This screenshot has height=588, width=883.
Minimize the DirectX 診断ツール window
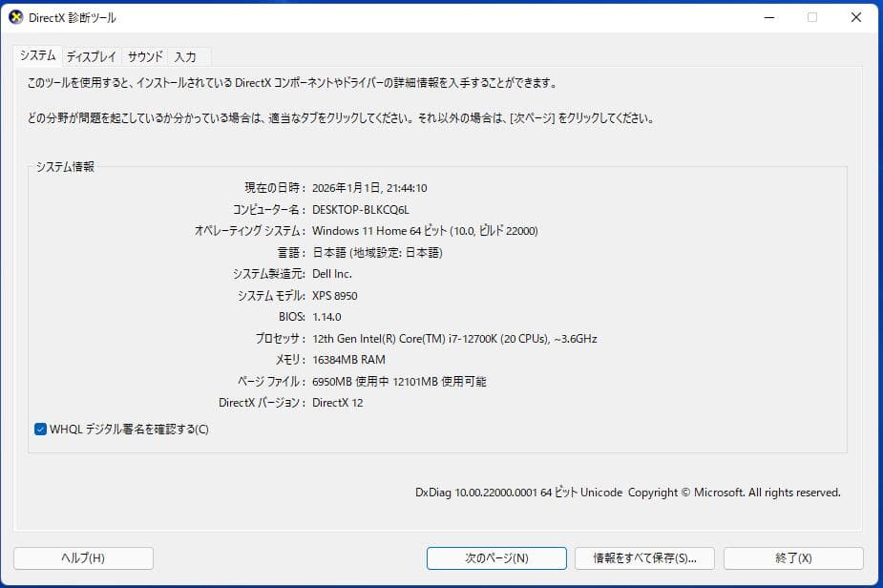pos(768,17)
